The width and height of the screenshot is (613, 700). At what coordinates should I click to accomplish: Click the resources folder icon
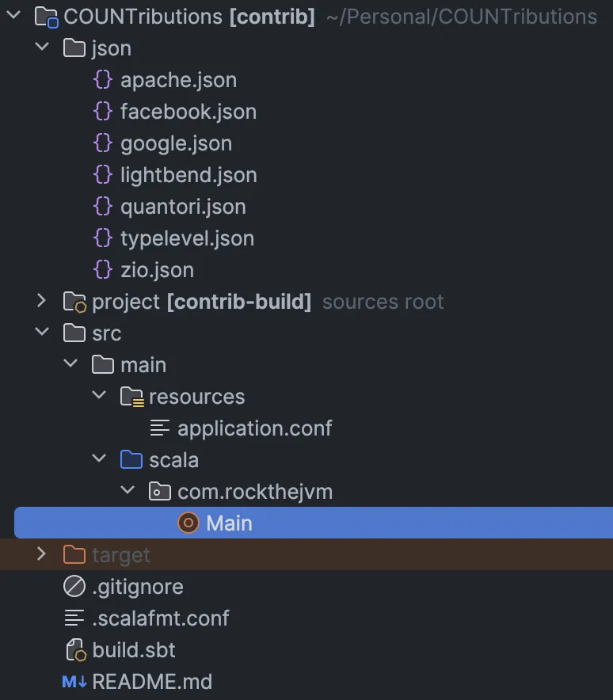[131, 396]
